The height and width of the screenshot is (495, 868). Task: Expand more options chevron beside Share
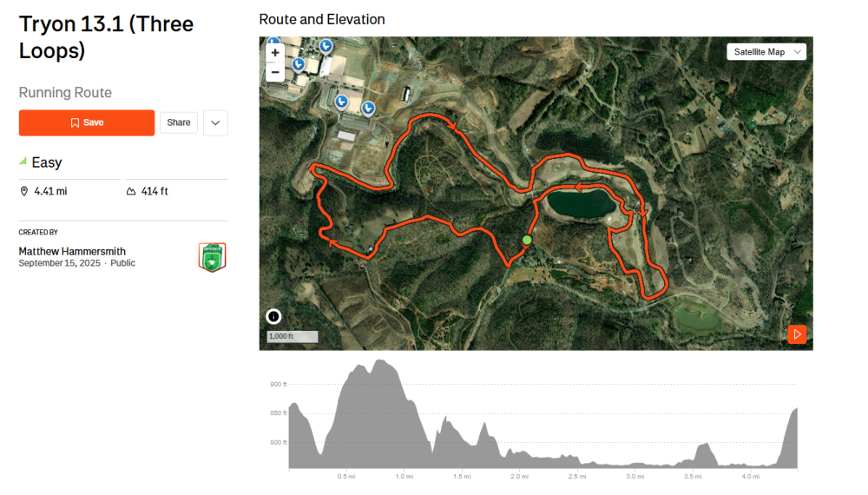[215, 123]
